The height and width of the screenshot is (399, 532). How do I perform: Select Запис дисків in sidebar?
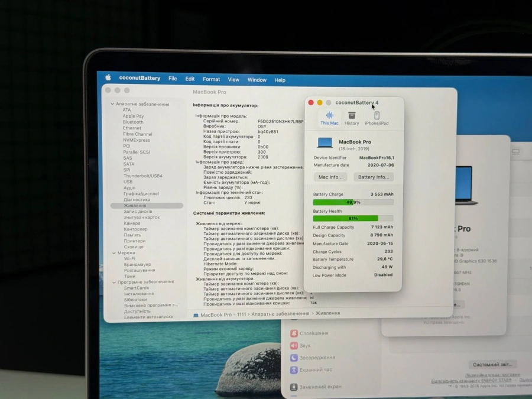coord(138,212)
